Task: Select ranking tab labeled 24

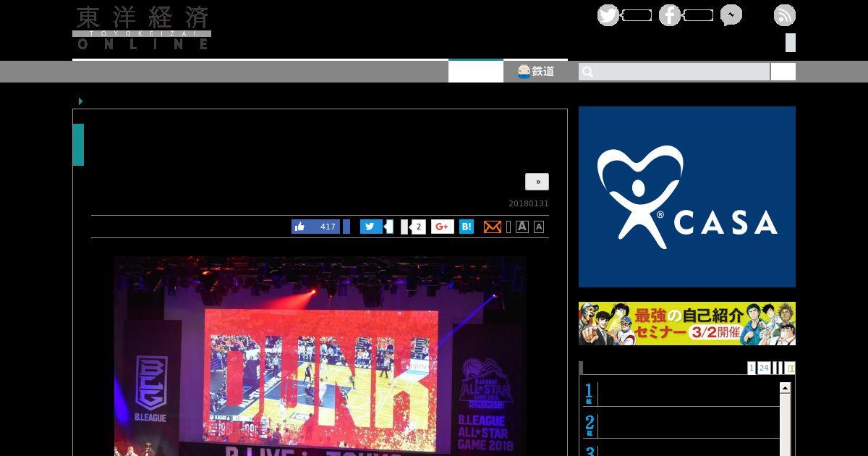Action: pos(764,368)
